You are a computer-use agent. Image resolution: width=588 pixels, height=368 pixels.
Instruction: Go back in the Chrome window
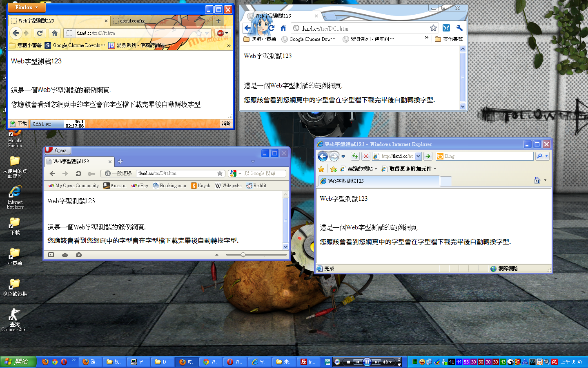[247, 28]
